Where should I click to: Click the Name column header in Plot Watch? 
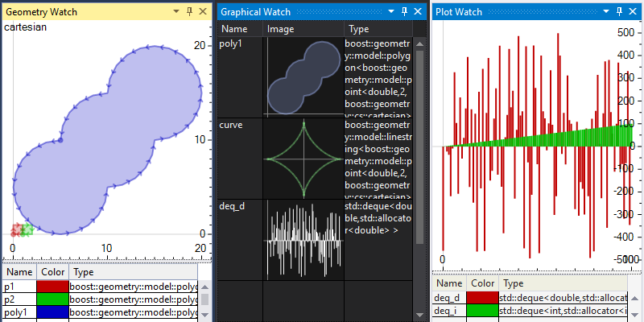tap(449, 283)
